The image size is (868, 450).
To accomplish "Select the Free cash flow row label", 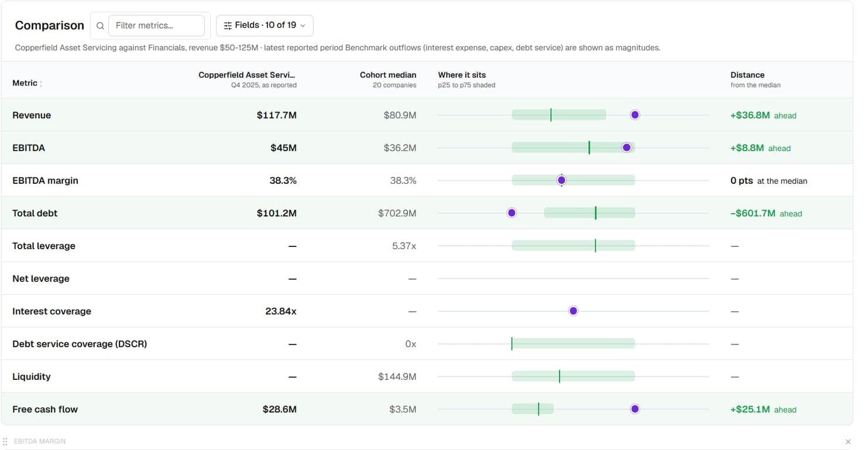I will (x=45, y=410).
